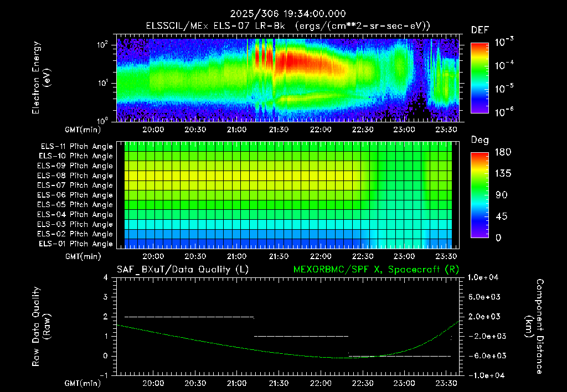Click the 3 tick on data quality axis
567x392 pixels.
click(106, 297)
